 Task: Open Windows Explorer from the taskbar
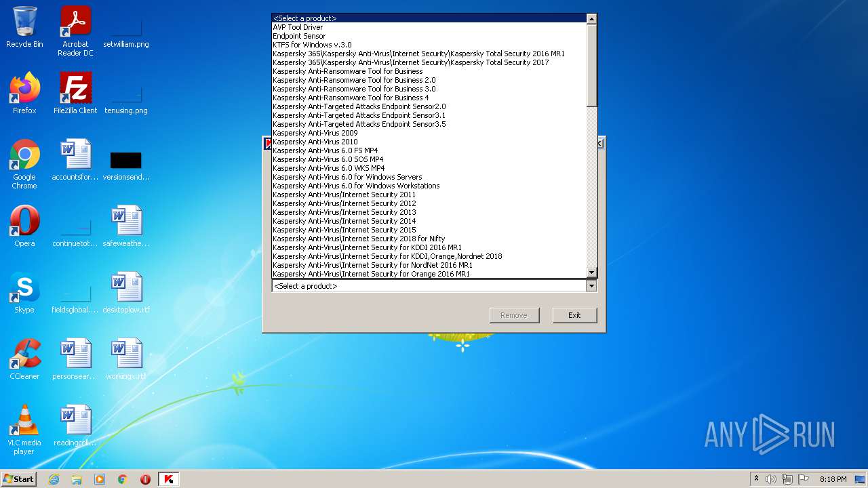coord(77,479)
